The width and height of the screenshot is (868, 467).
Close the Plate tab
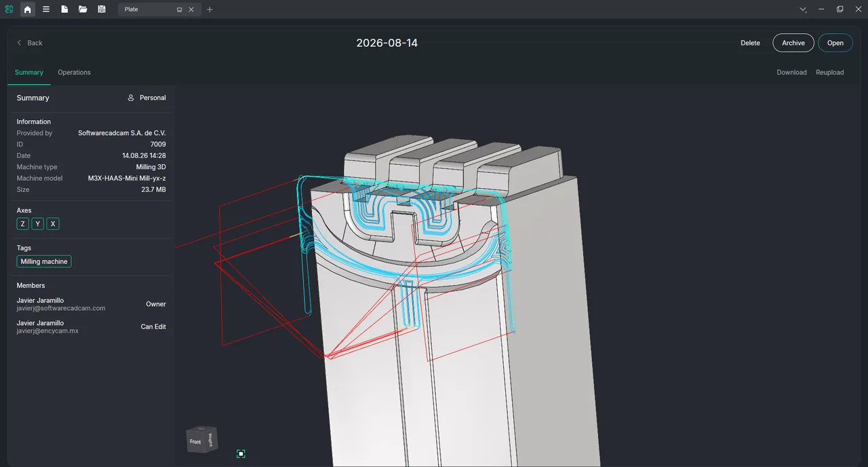(x=191, y=10)
